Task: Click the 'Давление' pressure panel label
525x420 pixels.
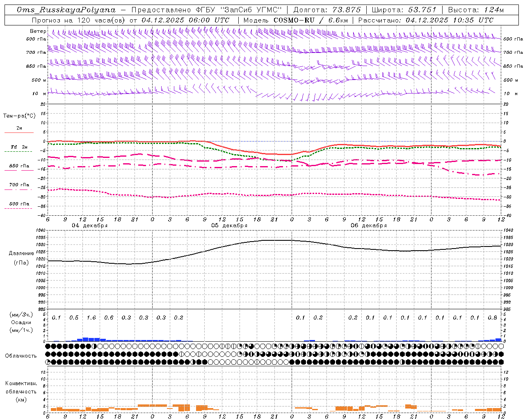Action: (x=21, y=253)
